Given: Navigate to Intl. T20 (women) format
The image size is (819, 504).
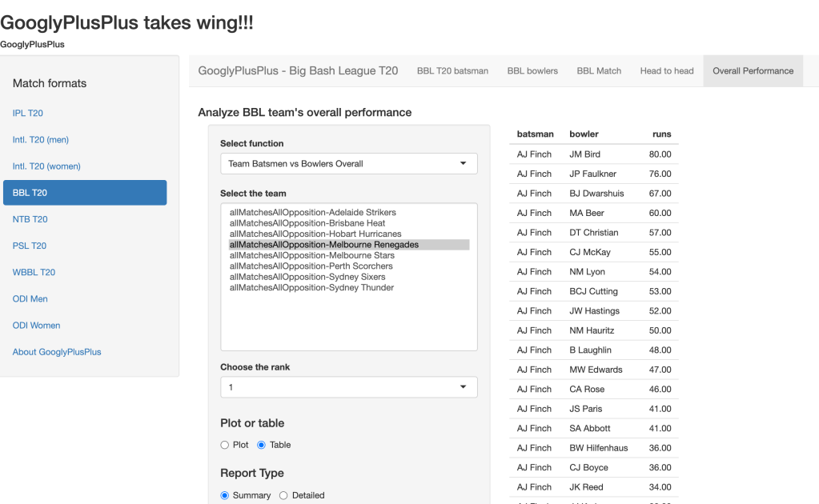Looking at the screenshot, I should click(46, 166).
